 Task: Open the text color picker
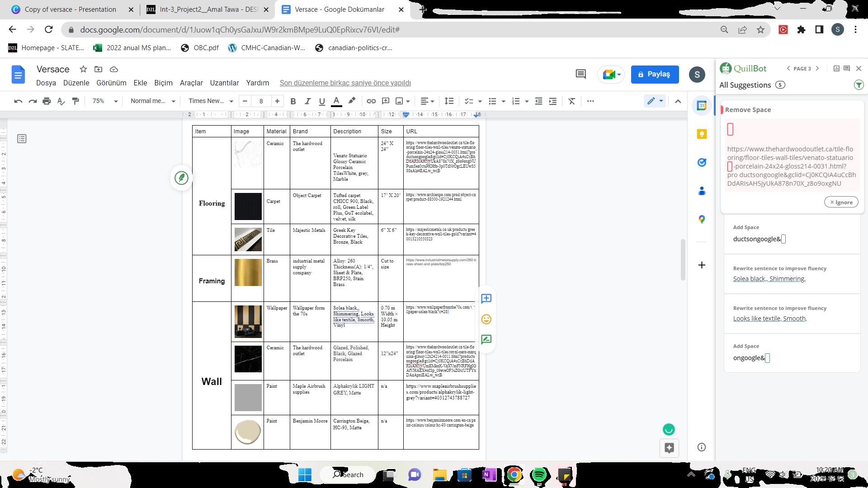[336, 101]
